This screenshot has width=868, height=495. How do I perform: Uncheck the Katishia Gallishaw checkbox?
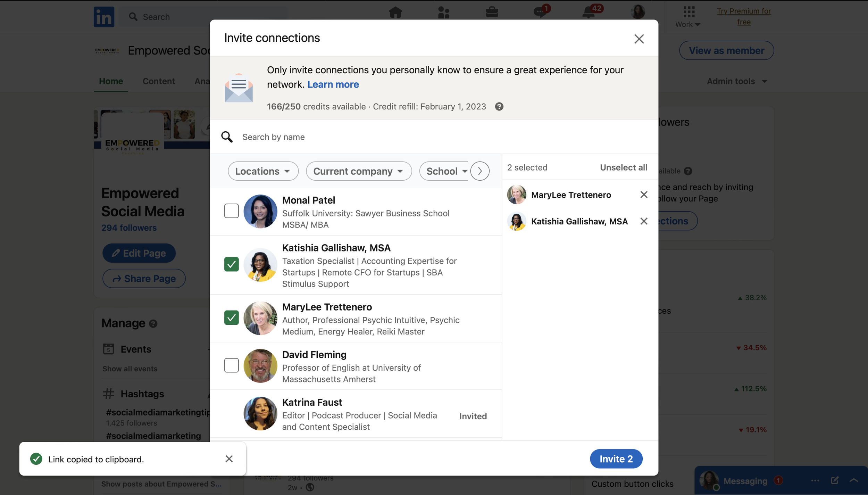tap(231, 264)
